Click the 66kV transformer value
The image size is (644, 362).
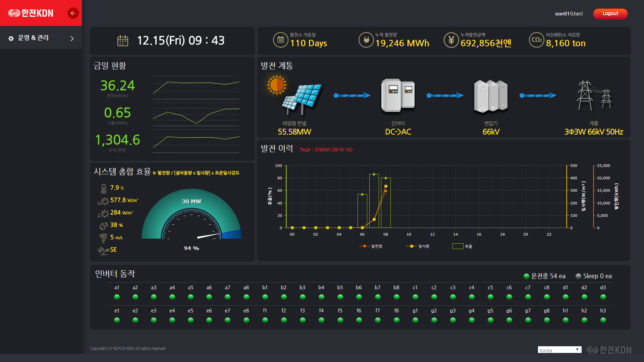(x=491, y=132)
